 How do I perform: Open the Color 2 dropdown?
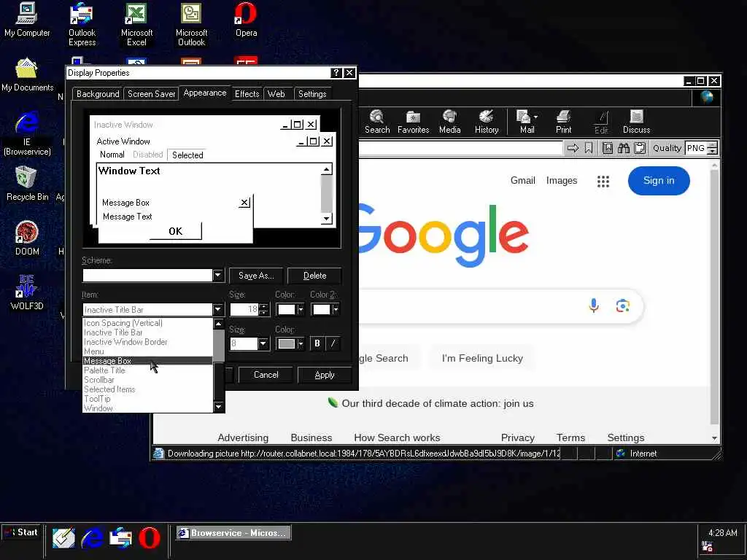coord(336,309)
